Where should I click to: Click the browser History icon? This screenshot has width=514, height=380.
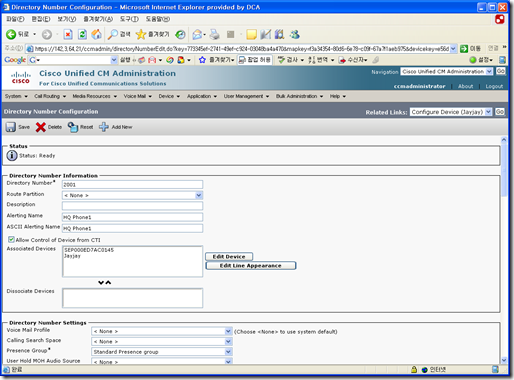pyautogui.click(x=180, y=34)
